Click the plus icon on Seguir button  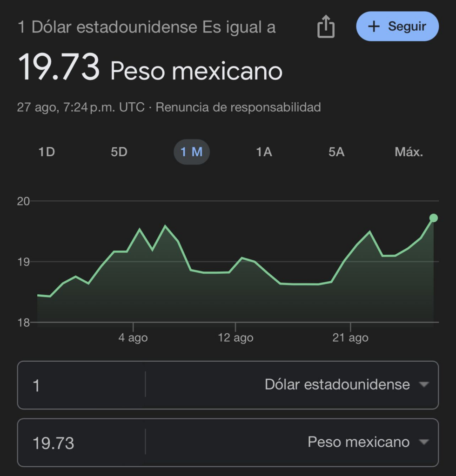[374, 26]
